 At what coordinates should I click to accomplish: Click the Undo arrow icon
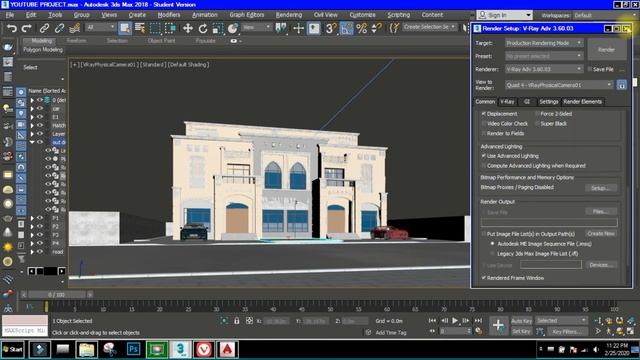[11, 28]
